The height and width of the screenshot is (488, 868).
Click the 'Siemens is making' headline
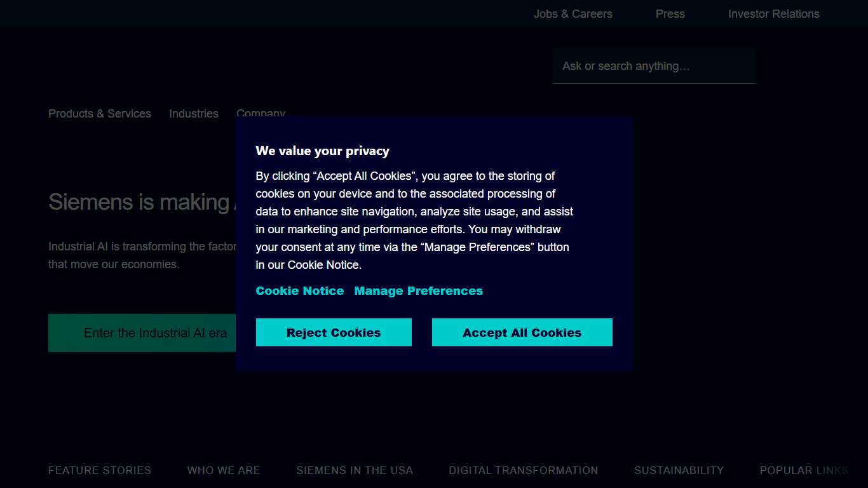point(139,202)
